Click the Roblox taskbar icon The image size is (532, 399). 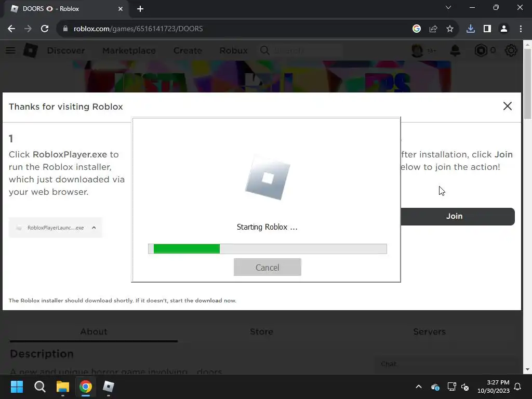(108, 387)
